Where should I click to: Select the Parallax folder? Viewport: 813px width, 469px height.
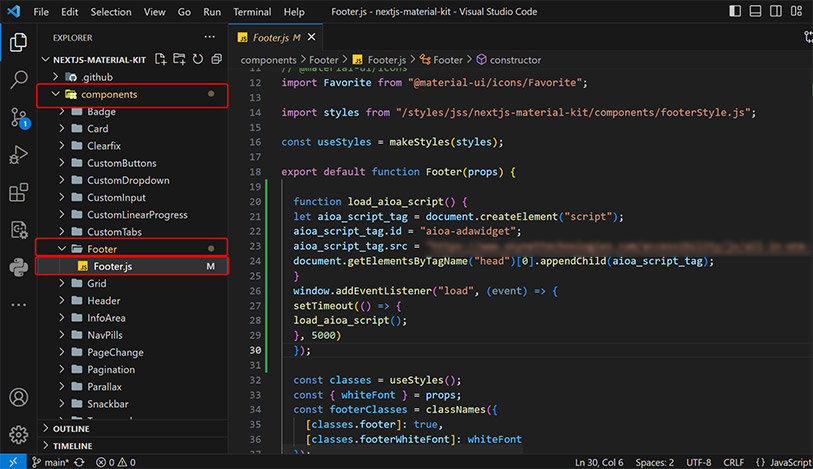tap(134, 386)
